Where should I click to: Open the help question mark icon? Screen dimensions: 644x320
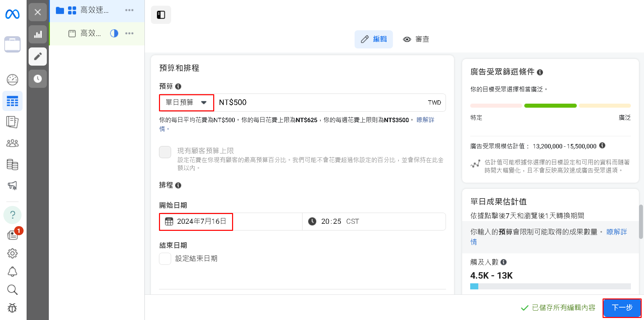click(12, 215)
